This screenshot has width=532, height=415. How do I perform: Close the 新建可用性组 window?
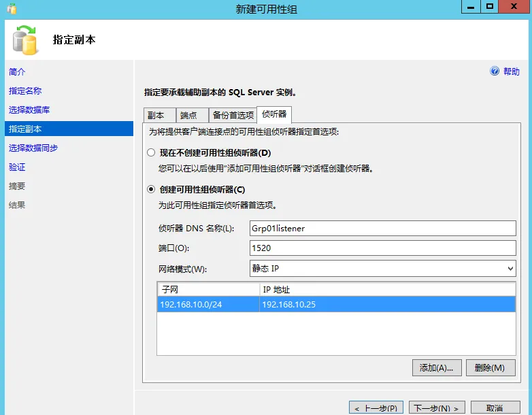tap(514, 6)
